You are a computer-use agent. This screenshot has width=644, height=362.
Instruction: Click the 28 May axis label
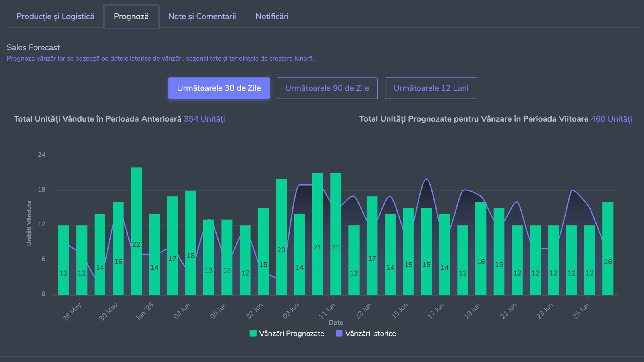click(x=72, y=312)
